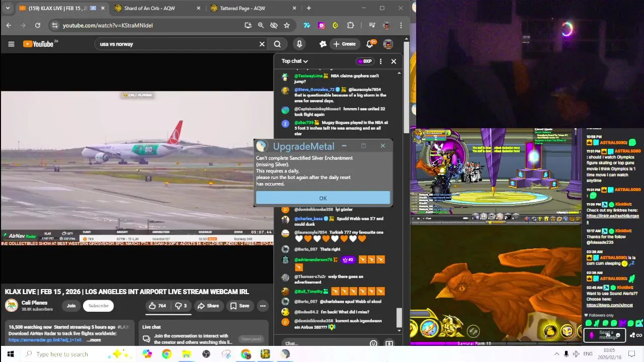Click the address bar URL

point(108,25)
